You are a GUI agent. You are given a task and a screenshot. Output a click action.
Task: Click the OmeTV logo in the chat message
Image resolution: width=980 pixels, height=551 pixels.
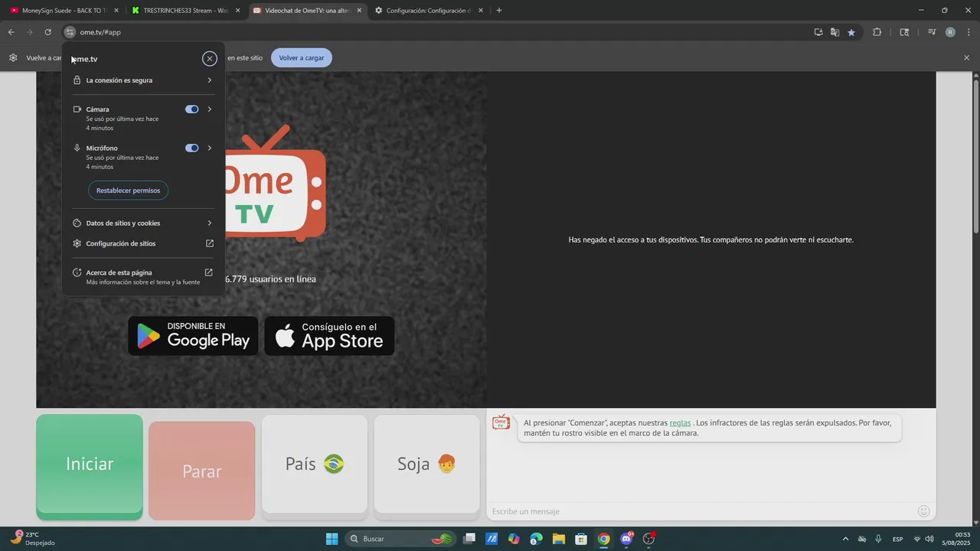click(501, 422)
